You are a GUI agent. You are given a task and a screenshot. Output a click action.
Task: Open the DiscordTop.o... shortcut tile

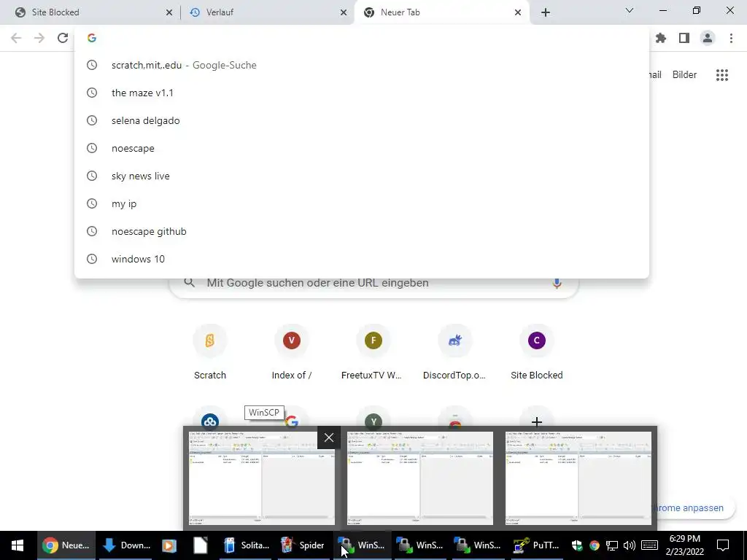click(x=455, y=353)
